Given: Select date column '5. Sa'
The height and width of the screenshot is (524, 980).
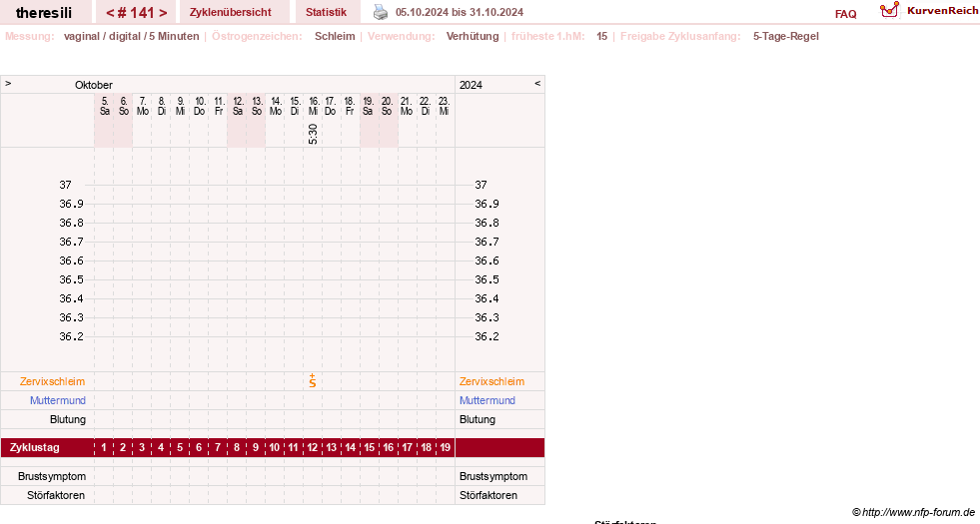Looking at the screenshot, I should pos(104,106).
